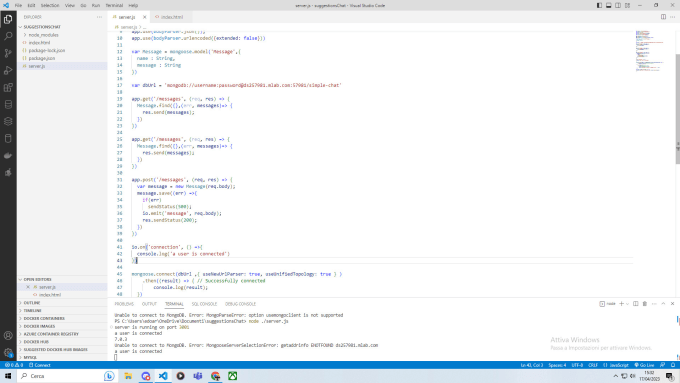Toggle the primary sidebar layout button
680x383 pixels.
point(599,5)
